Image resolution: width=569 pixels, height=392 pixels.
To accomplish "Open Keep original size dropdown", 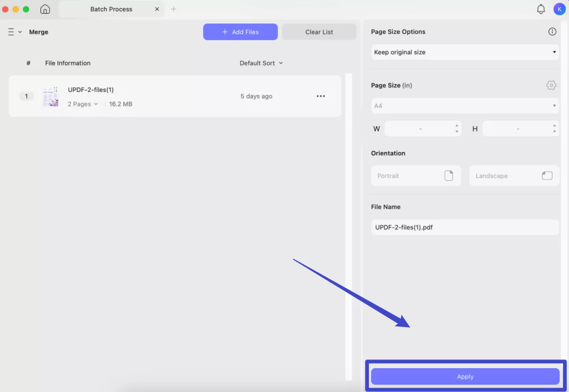I will 465,52.
